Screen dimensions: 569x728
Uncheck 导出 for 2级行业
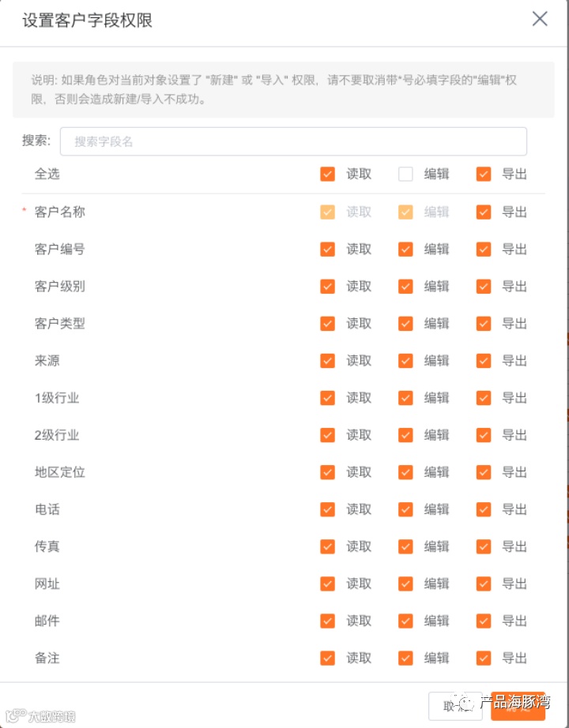(484, 435)
